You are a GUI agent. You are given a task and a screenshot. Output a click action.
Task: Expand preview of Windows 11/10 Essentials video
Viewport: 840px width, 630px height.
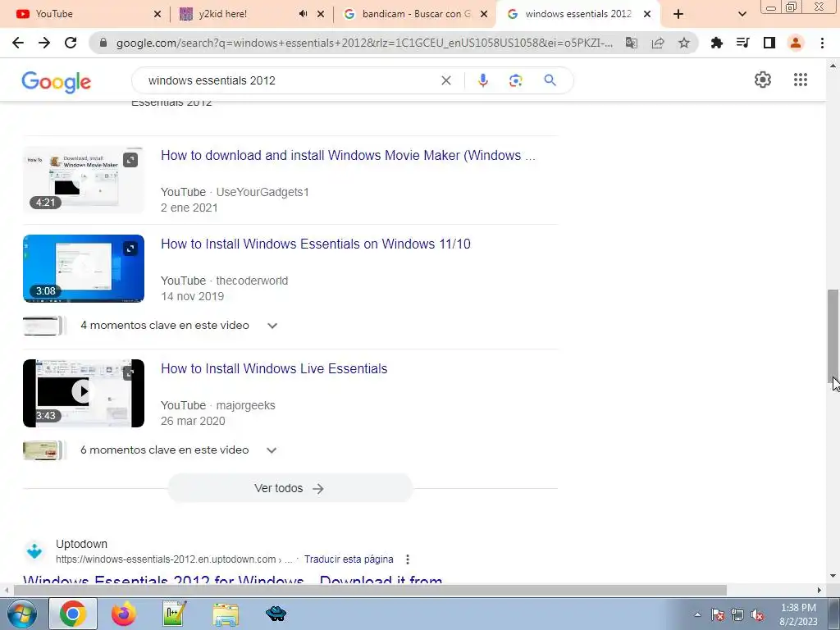[130, 248]
